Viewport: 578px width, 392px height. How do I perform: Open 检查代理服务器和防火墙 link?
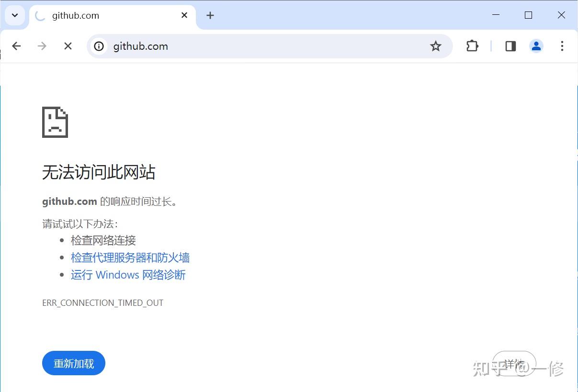coord(130,258)
